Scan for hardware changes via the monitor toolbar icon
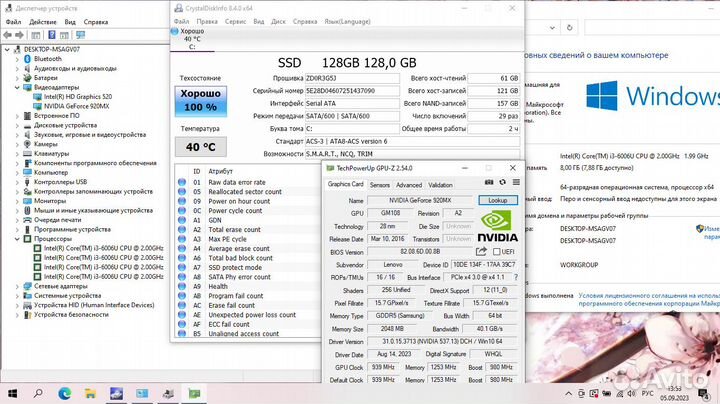The height and width of the screenshot is (404, 720). [80, 35]
